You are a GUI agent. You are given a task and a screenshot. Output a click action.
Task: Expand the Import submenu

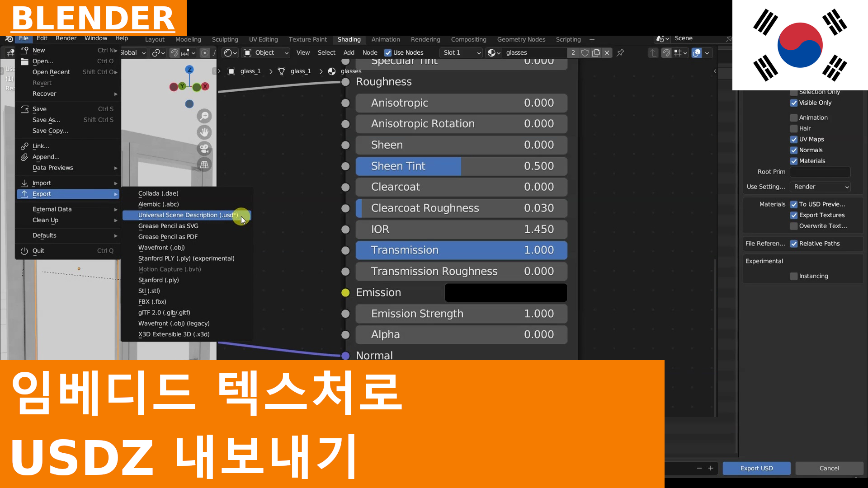coord(68,183)
